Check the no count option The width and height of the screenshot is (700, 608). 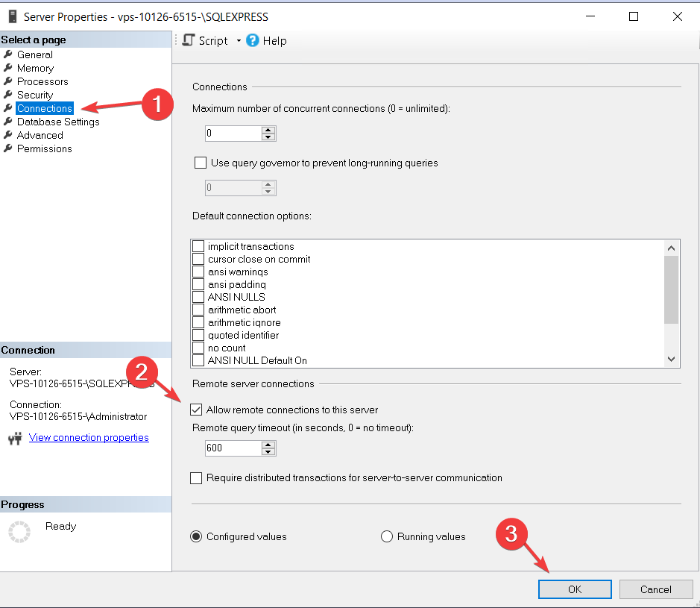[198, 348]
